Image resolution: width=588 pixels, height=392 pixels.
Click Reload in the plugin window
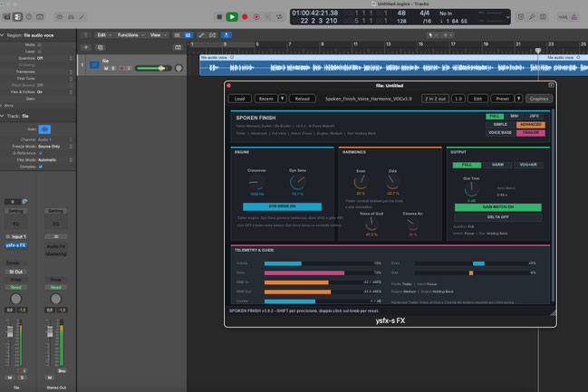pyautogui.click(x=303, y=99)
